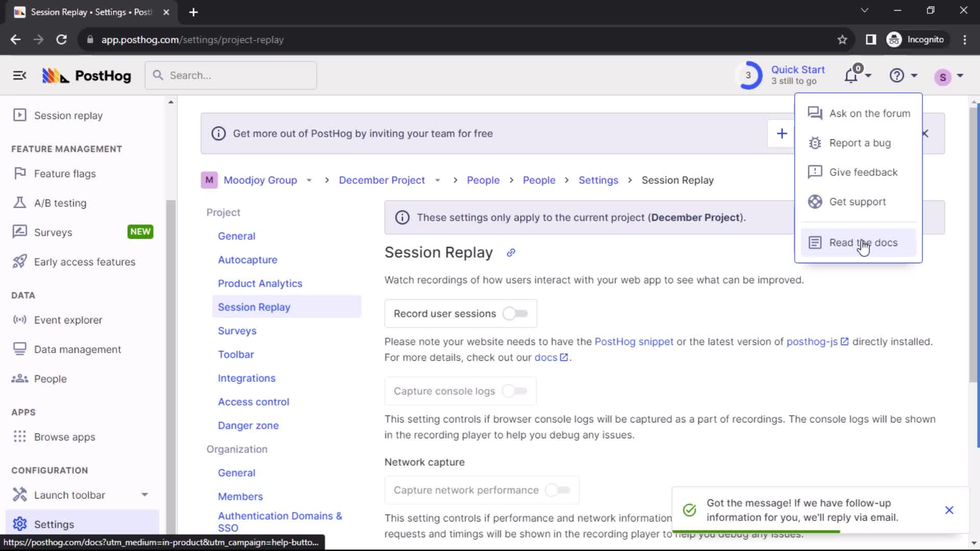Open Session Replay settings section
Image resolution: width=980 pixels, height=551 pixels.
[x=286, y=307]
